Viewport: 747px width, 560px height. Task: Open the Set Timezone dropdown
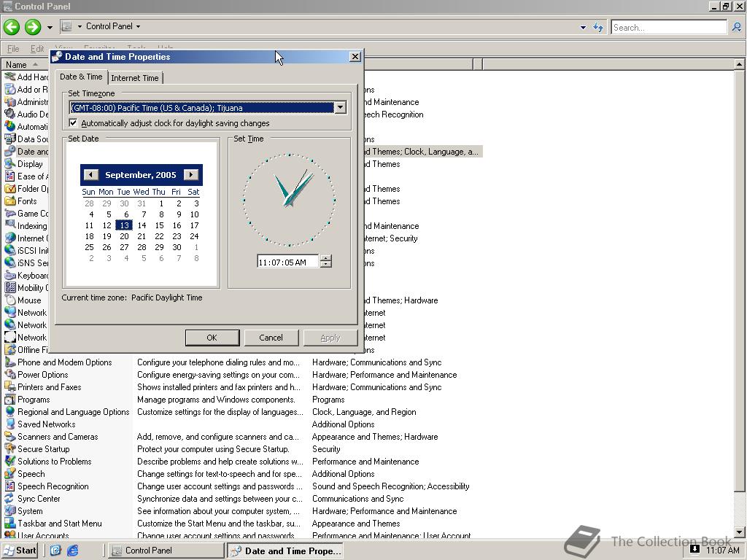coord(340,108)
